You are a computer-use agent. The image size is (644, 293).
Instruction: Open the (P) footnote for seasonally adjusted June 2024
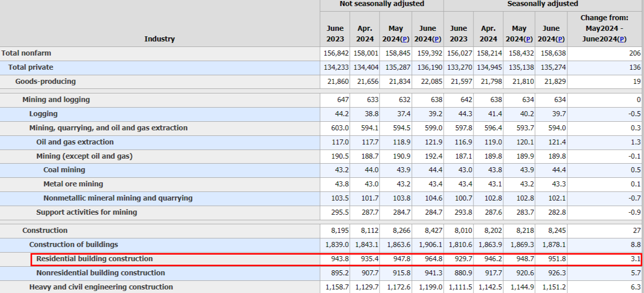(x=559, y=39)
